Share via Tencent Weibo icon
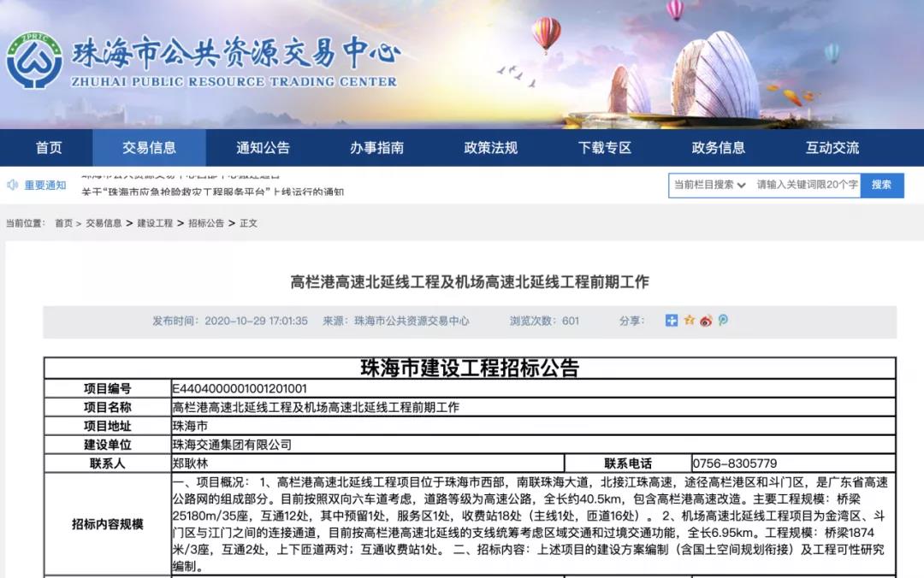The width and height of the screenshot is (924, 578). click(723, 321)
